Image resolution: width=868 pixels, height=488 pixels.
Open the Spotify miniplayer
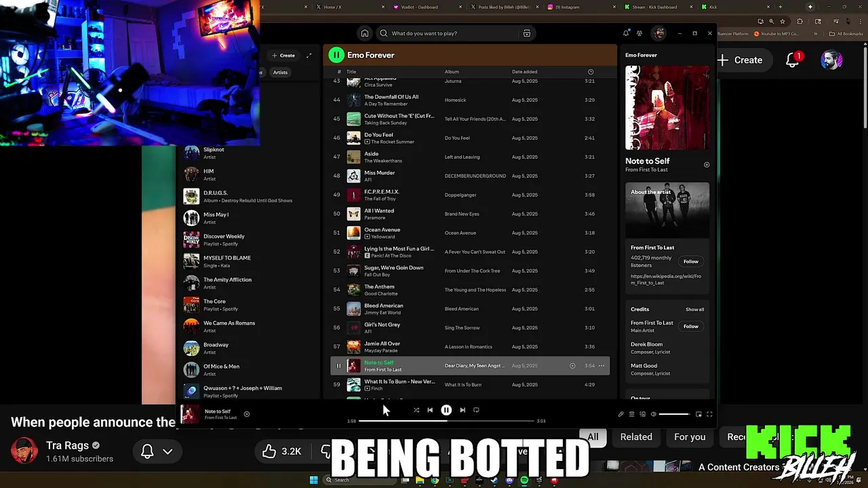tap(698, 414)
